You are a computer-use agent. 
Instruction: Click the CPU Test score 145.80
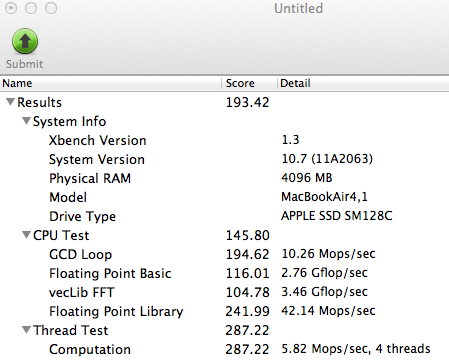point(247,235)
